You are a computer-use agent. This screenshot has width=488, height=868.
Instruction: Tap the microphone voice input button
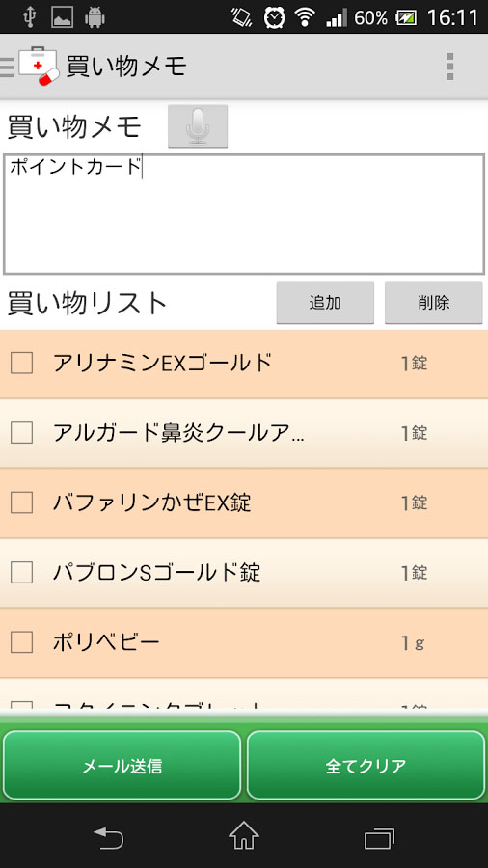tap(198, 126)
